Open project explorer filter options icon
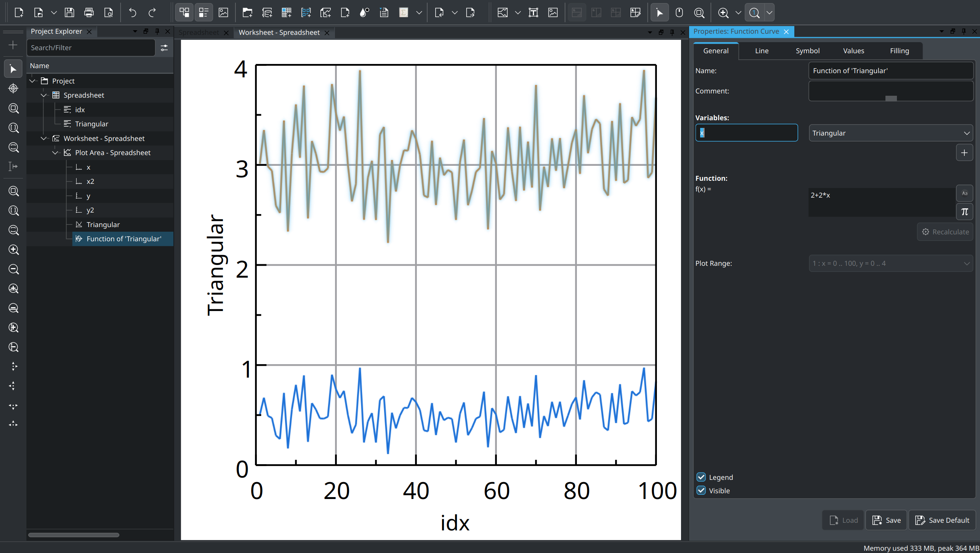 coord(164,48)
